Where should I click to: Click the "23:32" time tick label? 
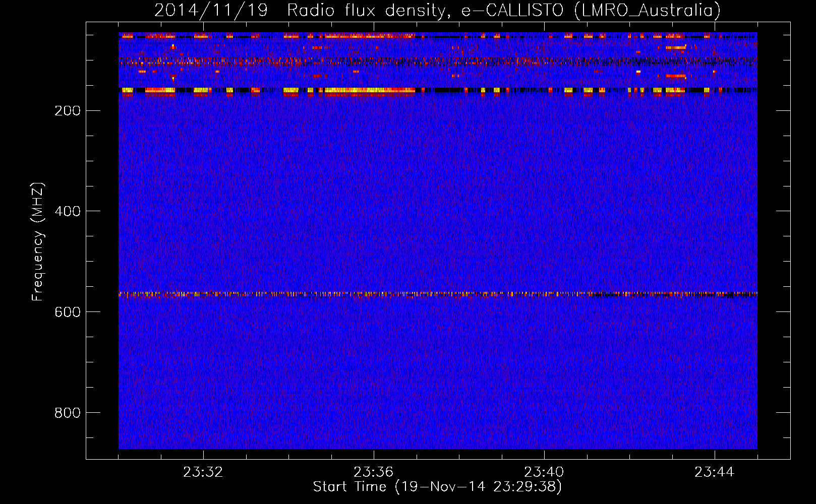[203, 472]
